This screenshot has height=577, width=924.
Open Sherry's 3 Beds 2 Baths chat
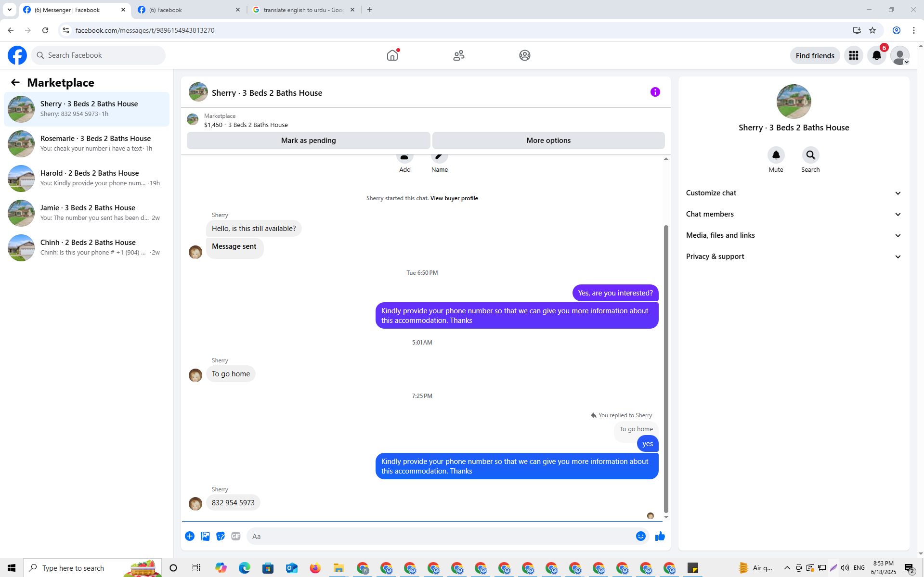coord(87,109)
